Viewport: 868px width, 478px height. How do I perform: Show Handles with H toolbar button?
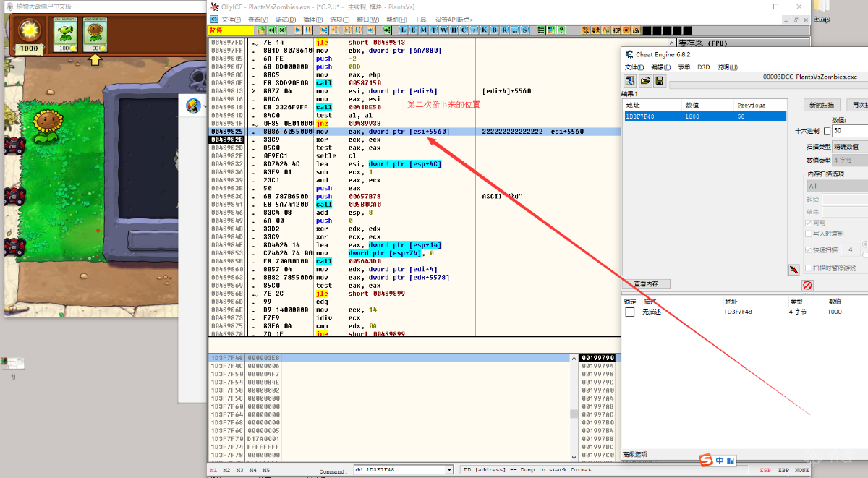[454, 30]
